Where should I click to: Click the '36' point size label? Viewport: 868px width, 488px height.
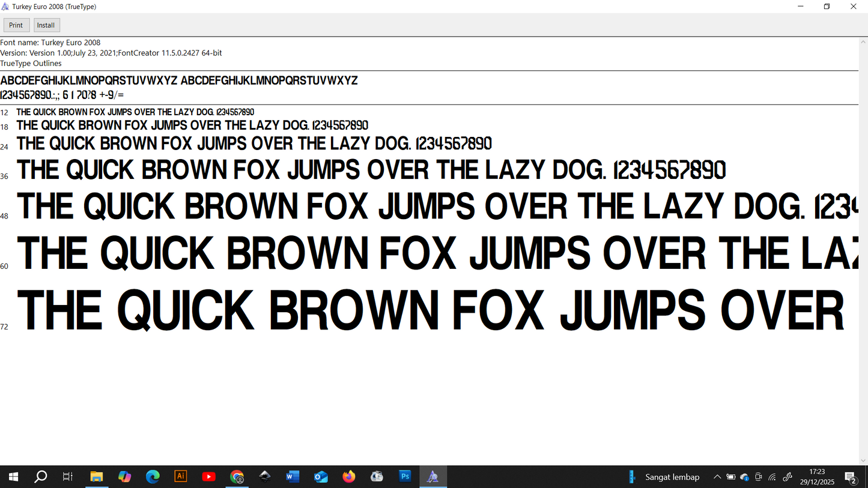point(4,176)
